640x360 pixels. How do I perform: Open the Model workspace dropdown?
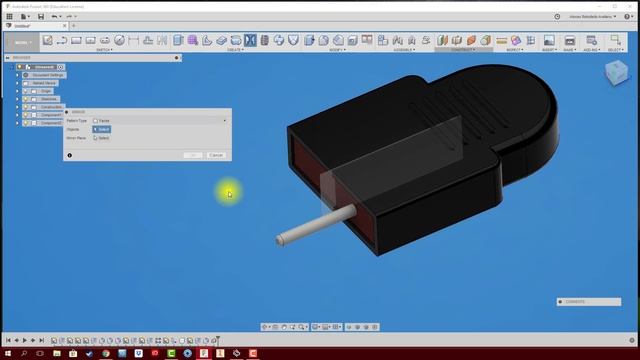point(22,42)
